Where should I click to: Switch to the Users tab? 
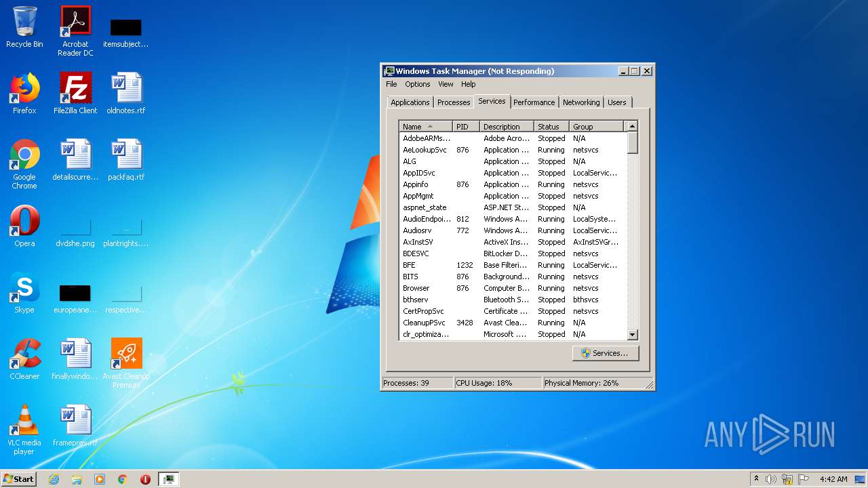tap(617, 102)
